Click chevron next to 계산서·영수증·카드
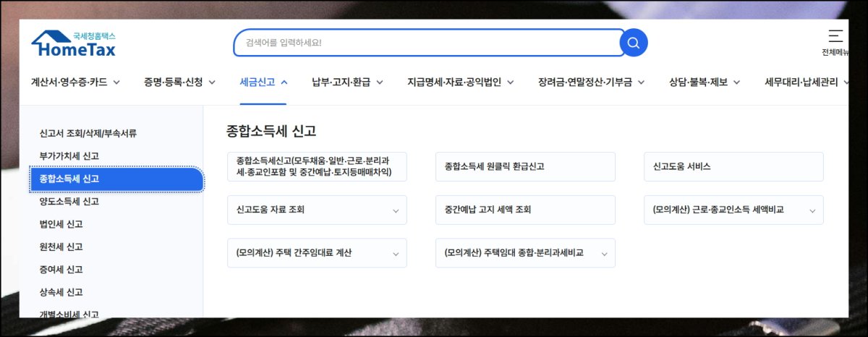Image resolution: width=868 pixels, height=337 pixels. (116, 82)
